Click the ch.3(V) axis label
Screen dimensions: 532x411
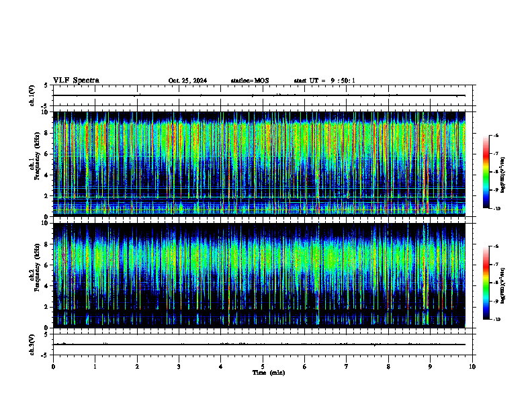32,345
